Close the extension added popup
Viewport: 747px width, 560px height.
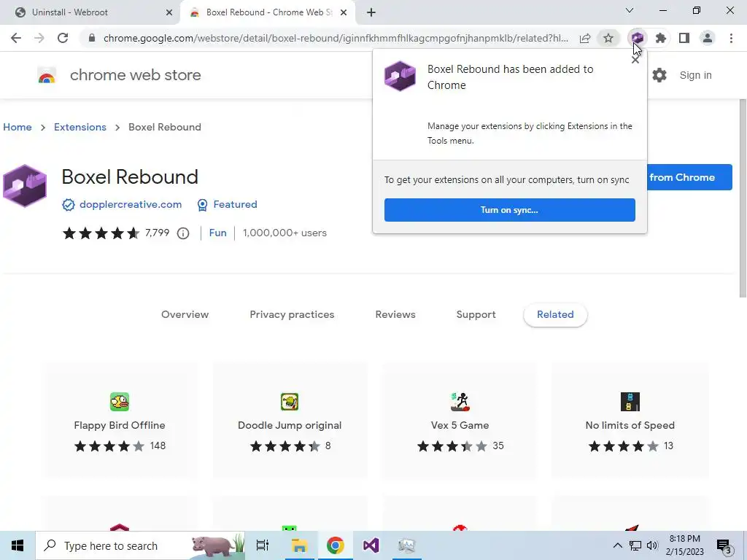point(635,60)
